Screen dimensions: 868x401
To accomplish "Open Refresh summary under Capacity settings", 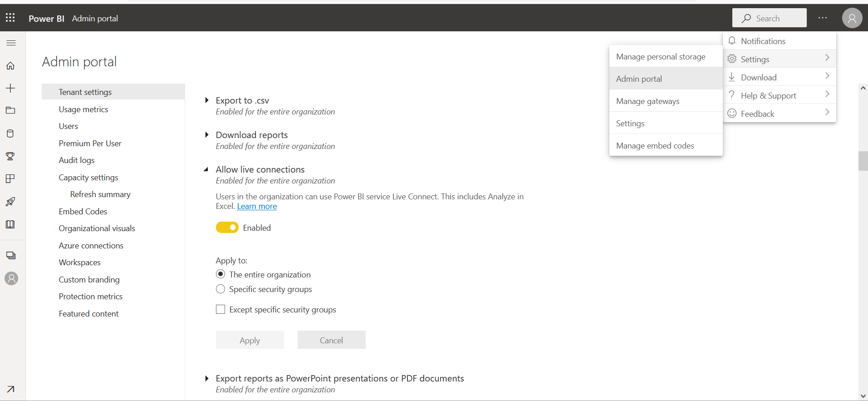I will tap(100, 194).
